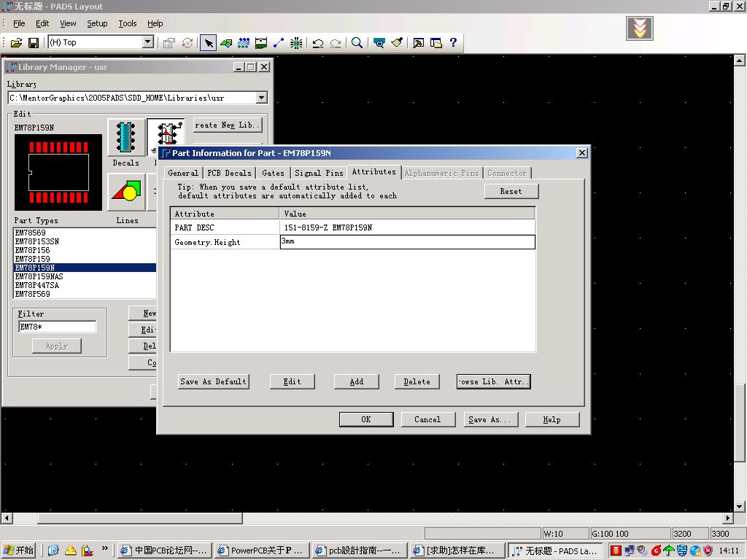Select highlighted EM78P159N in Part Types list
The height and width of the screenshot is (560, 747).
[x=85, y=268]
